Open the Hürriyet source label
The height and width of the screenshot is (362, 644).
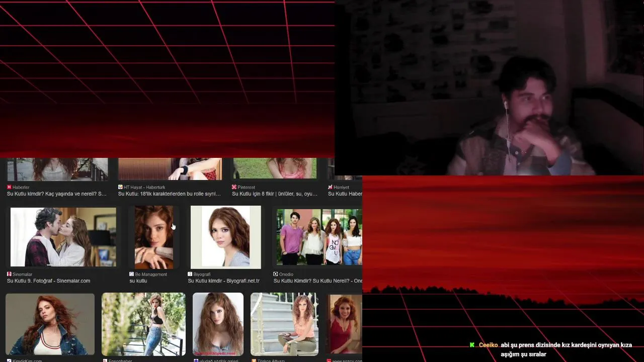(341, 187)
